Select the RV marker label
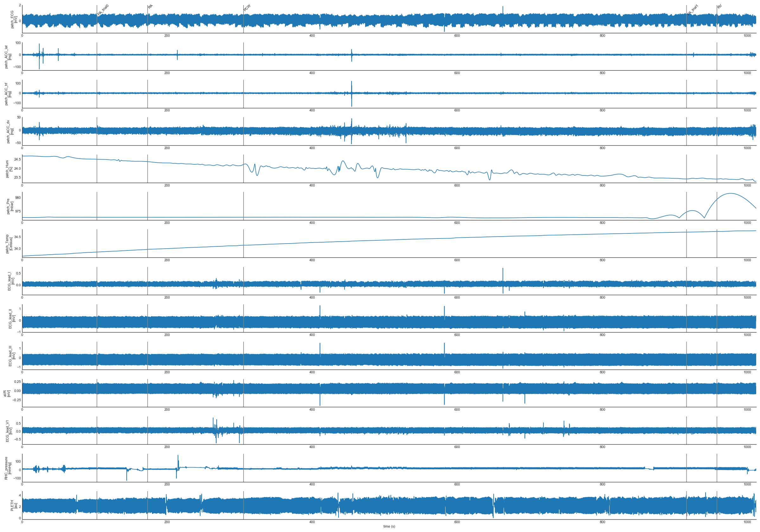Viewport: 760px width, 532px height. click(719, 7)
